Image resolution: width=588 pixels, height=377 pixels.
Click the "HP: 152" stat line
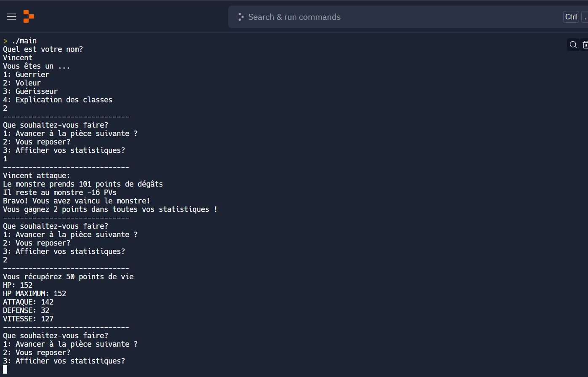[18, 285]
